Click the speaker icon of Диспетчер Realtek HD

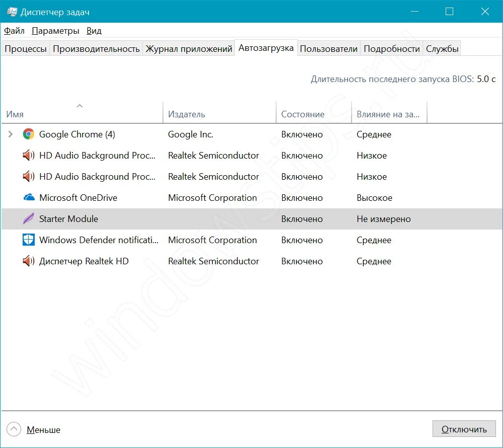click(x=29, y=261)
